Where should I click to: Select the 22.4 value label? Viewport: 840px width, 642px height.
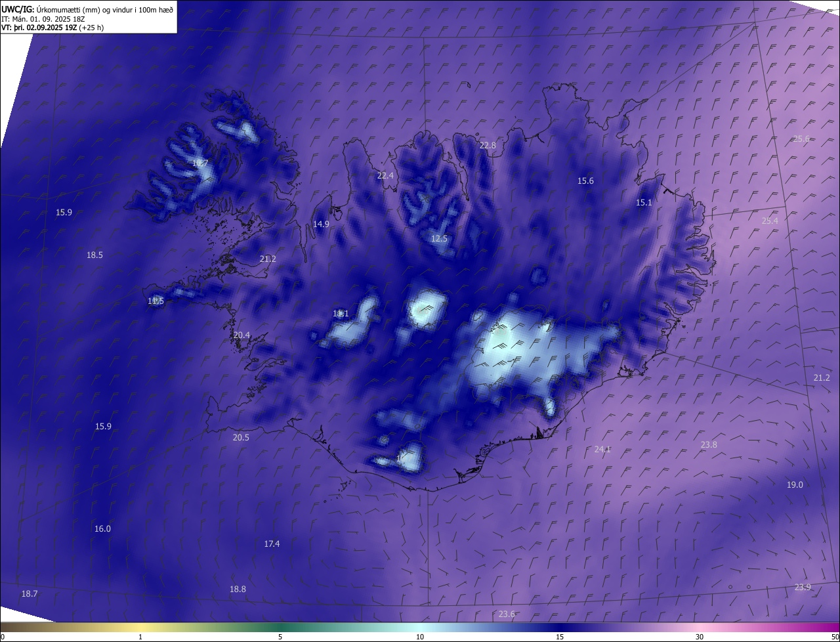[x=385, y=175]
